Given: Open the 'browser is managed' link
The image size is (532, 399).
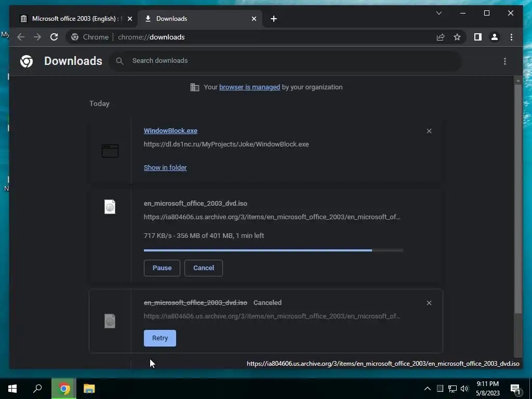Looking at the screenshot, I should (249, 87).
